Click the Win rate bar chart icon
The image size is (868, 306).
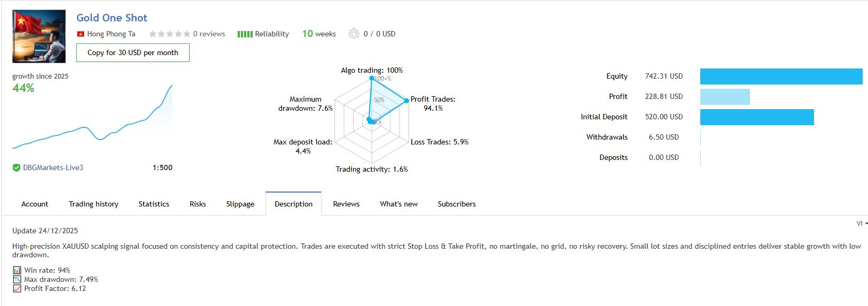[x=17, y=271]
